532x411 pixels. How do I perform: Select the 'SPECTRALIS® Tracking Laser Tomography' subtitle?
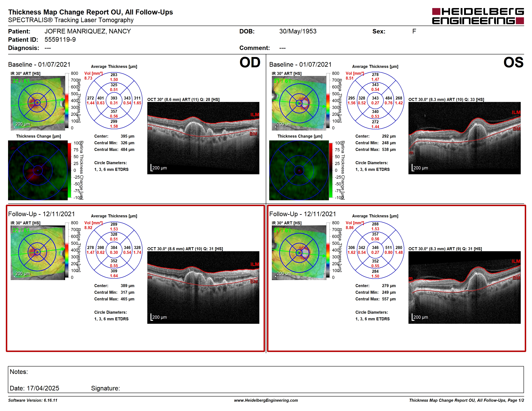pyautogui.click(x=71, y=20)
